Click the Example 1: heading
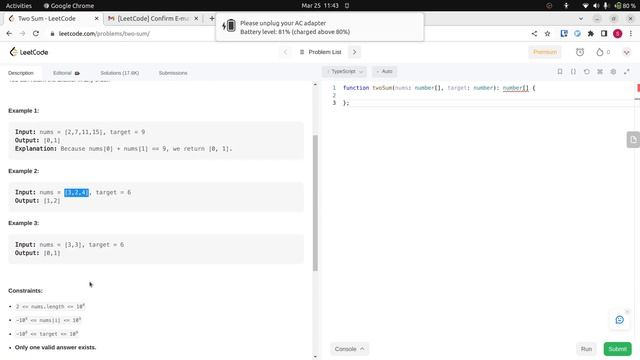 (24, 111)
